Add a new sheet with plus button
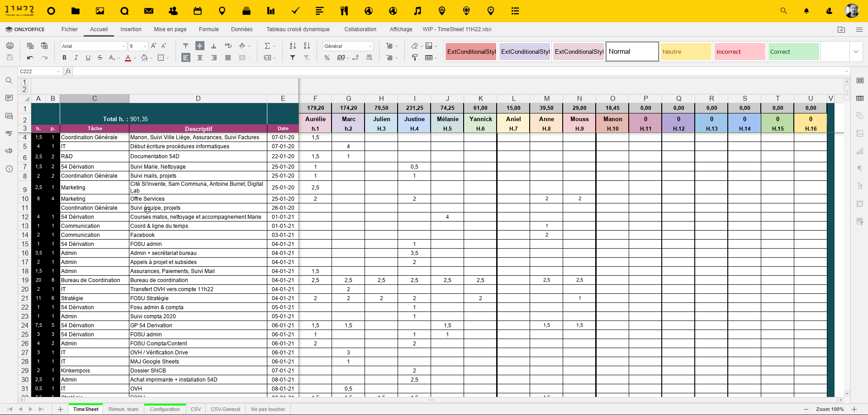The height and width of the screenshot is (415, 868). click(x=60, y=409)
